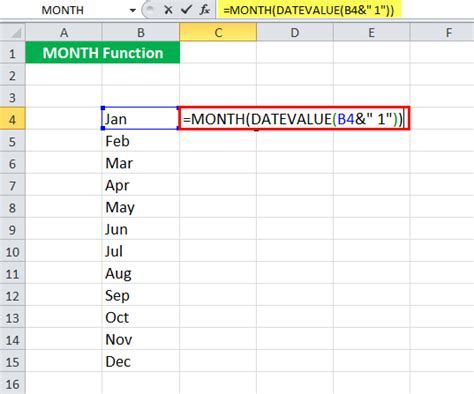Select row 15 header
Image resolution: width=474 pixels, height=394 pixels.
tap(13, 361)
